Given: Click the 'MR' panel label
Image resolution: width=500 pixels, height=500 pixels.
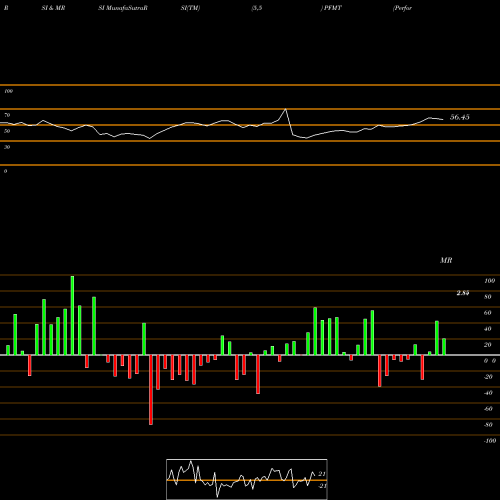Looking at the screenshot, I should pyautogui.click(x=446, y=260).
